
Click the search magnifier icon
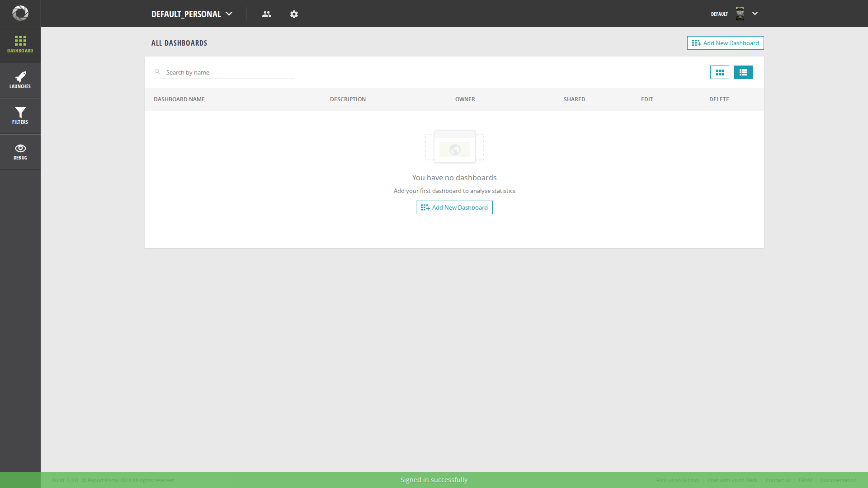click(x=157, y=72)
